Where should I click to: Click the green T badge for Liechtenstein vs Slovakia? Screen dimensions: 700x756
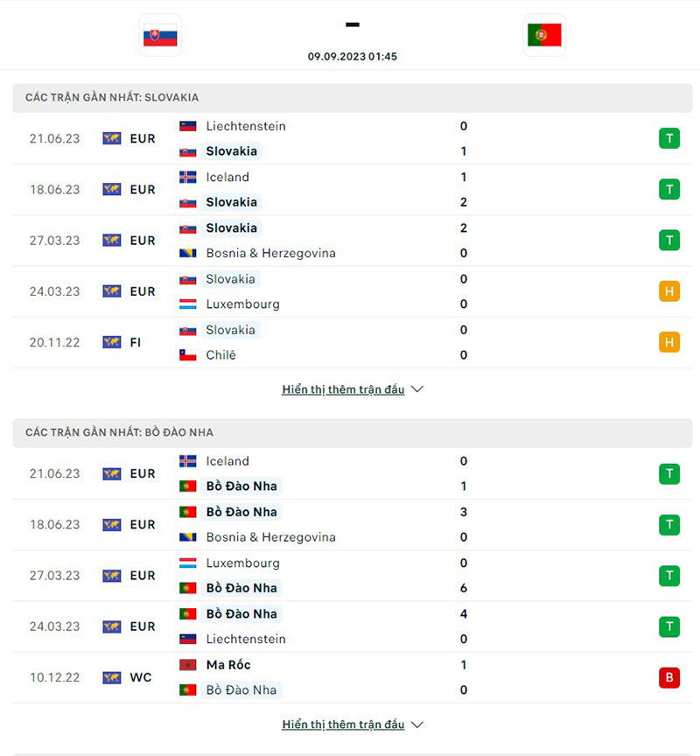[x=669, y=138]
